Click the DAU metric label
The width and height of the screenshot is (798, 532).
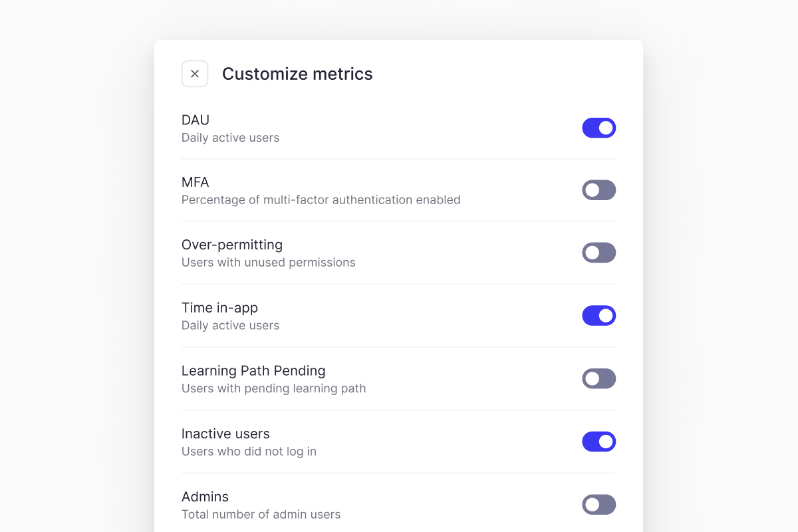(x=196, y=120)
